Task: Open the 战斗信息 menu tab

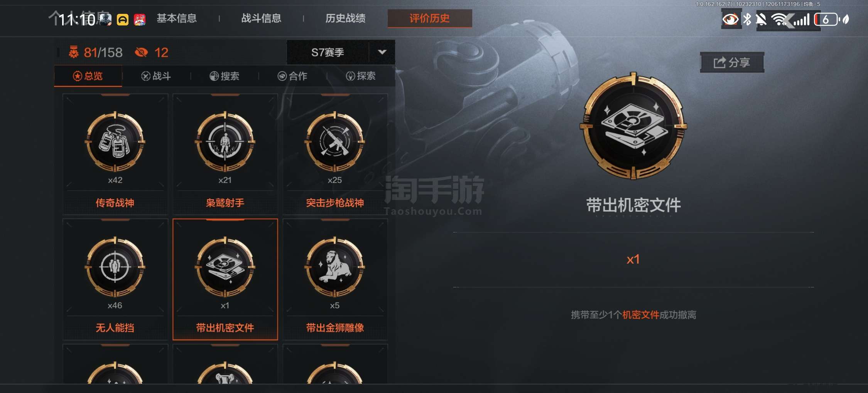Action: (x=261, y=18)
